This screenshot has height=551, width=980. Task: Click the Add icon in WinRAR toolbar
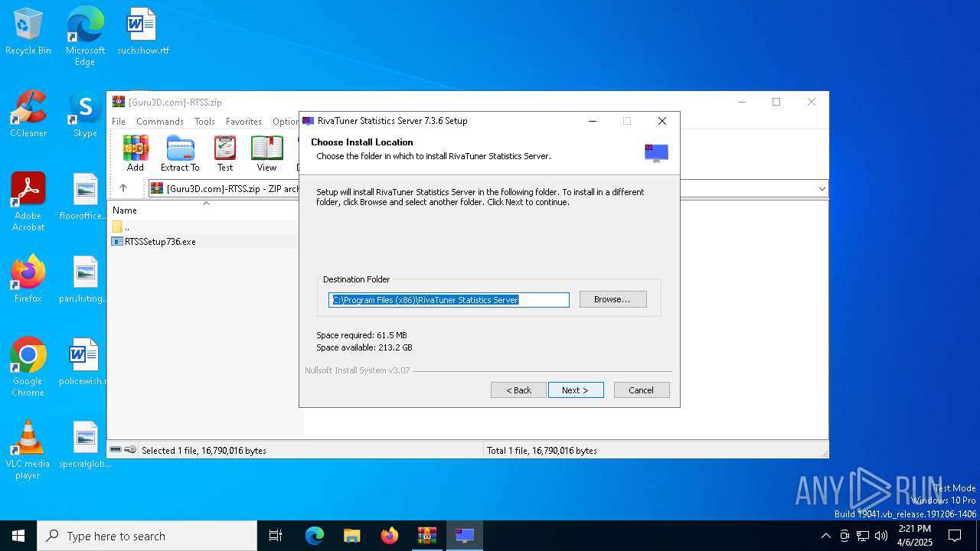(136, 153)
